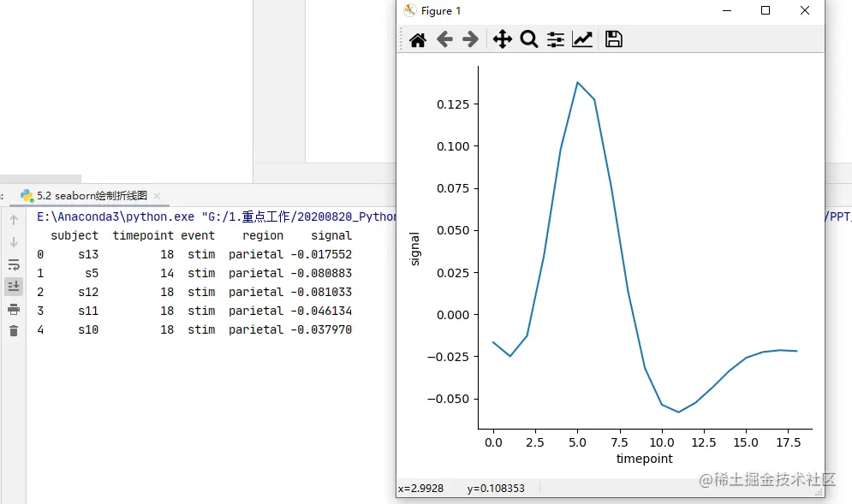This screenshot has height=504, width=852.
Task: Activate the Zoom to rectangle tool
Action: point(528,39)
